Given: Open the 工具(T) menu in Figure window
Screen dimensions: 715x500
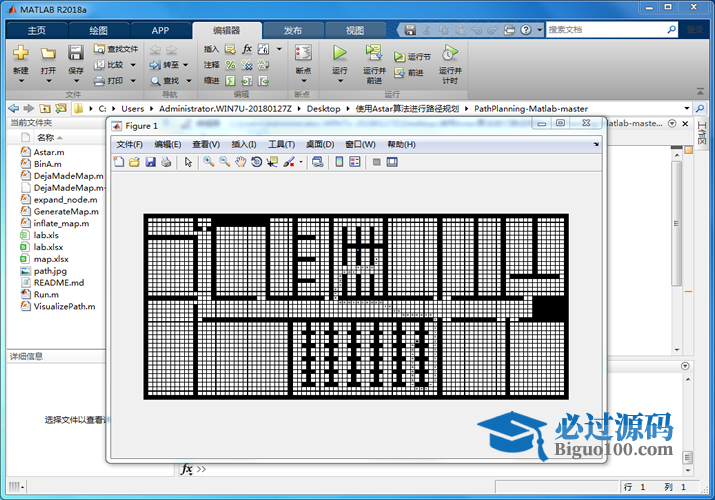Looking at the screenshot, I should click(x=281, y=145).
